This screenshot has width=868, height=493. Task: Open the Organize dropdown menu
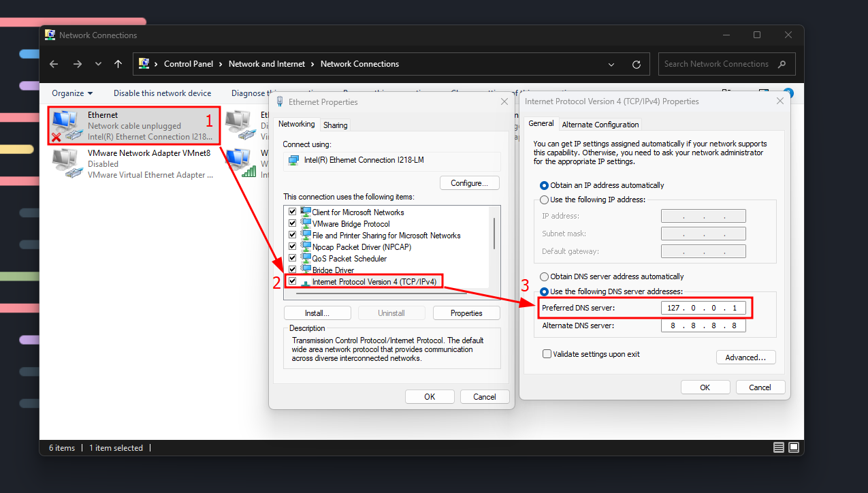pyautogui.click(x=72, y=93)
